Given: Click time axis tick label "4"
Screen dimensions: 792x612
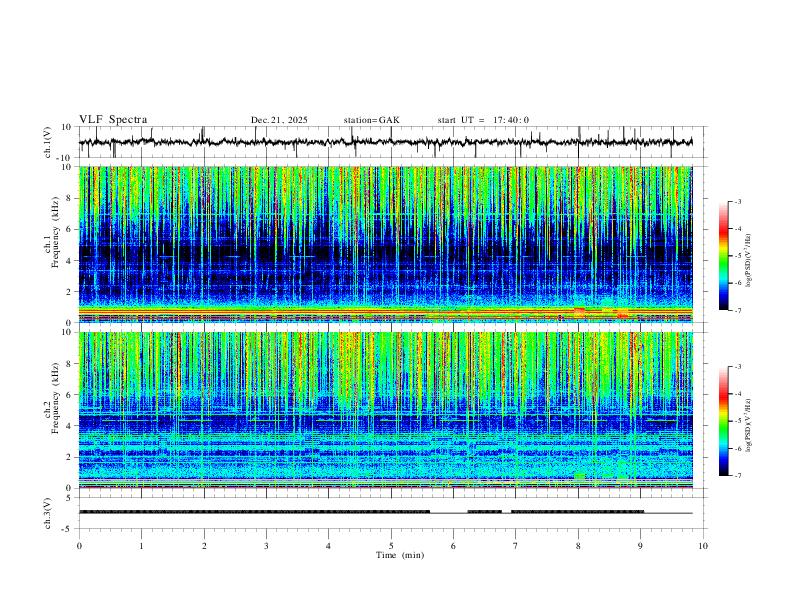Looking at the screenshot, I should click(328, 546).
